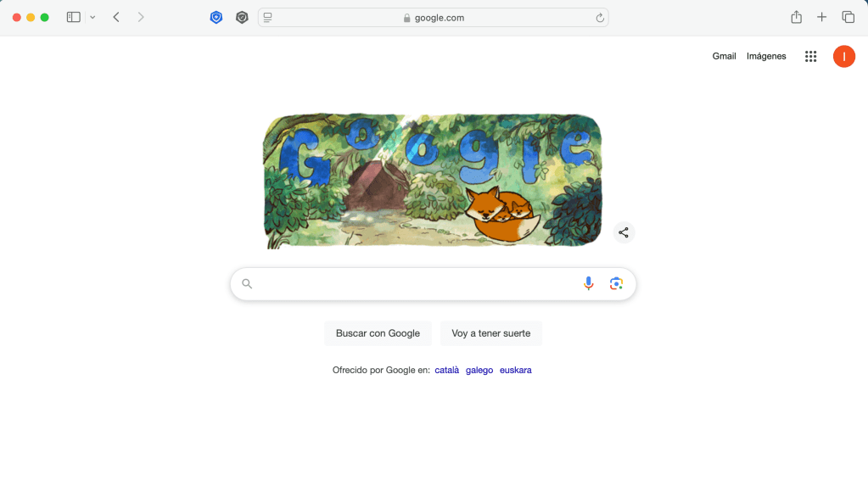This screenshot has height=497, width=868.
Task: Share the fox Doodle with share icon
Action: pyautogui.click(x=624, y=232)
